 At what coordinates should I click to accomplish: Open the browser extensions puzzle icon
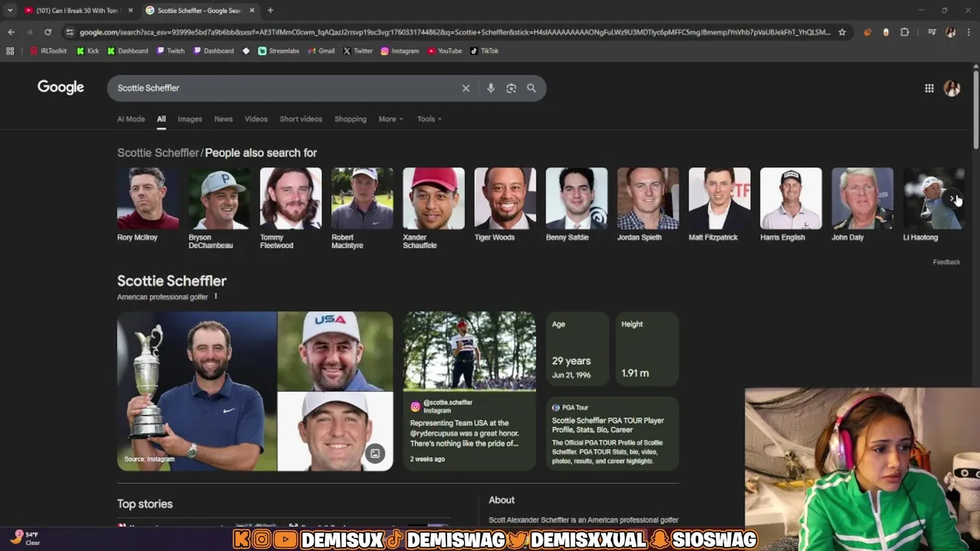click(x=904, y=32)
